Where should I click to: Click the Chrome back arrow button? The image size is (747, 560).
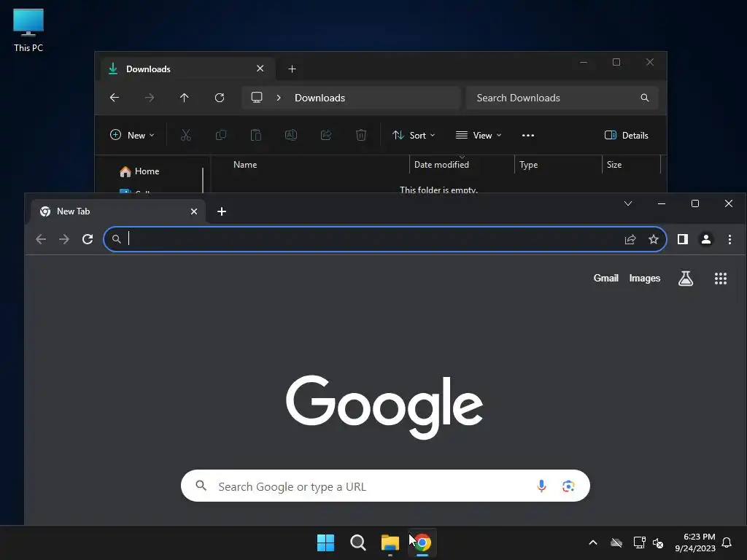coord(41,239)
